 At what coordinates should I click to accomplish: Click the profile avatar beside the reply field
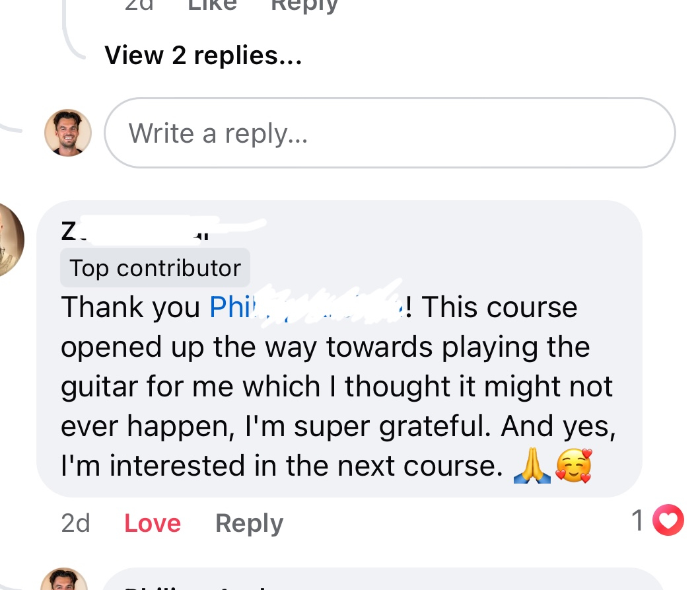[67, 133]
